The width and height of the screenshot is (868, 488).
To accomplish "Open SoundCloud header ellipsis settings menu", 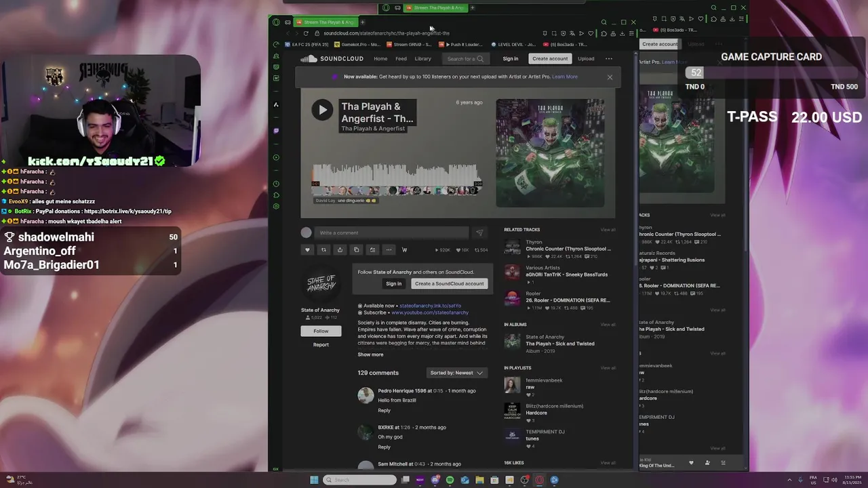I will click(609, 59).
